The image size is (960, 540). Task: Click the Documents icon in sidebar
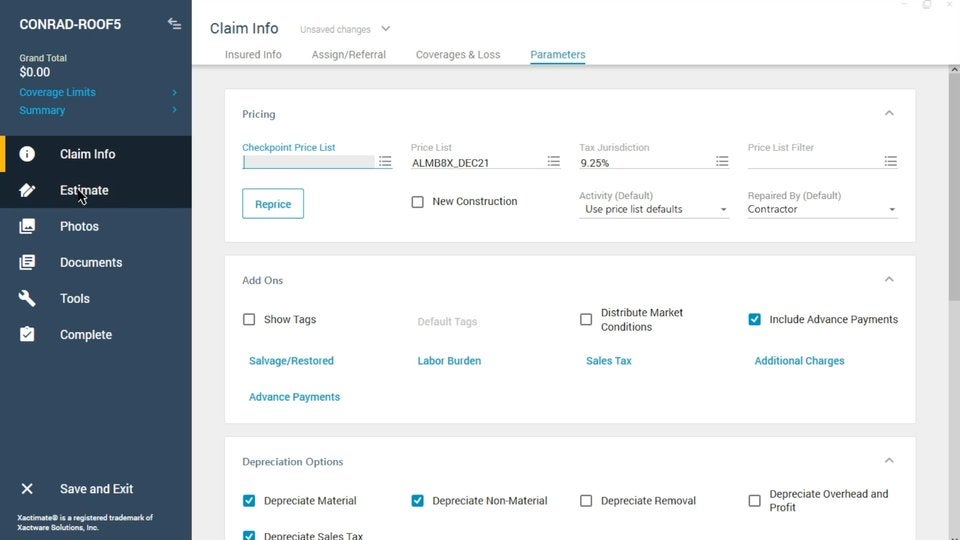coord(27,262)
